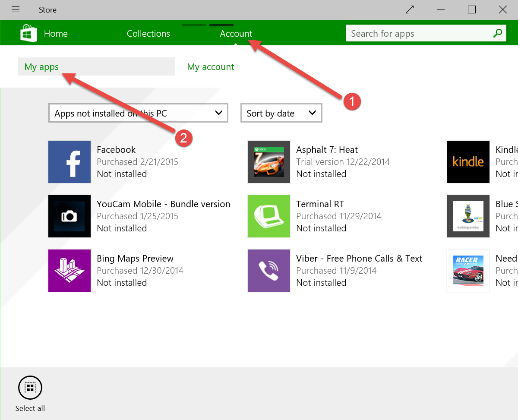The height and width of the screenshot is (420, 518).
Task: Click Trial version 12/22/2014 text
Action: click(x=343, y=162)
